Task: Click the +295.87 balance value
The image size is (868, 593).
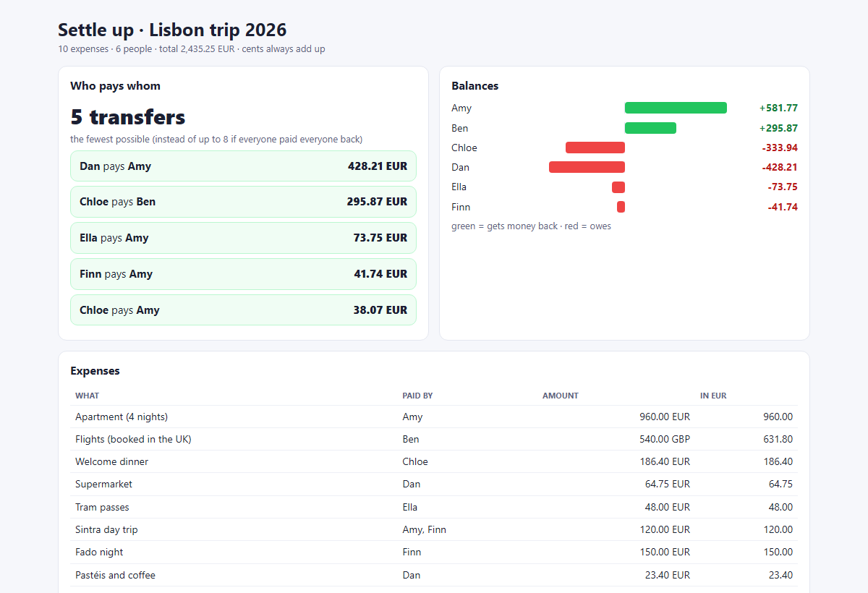Action: pos(778,128)
